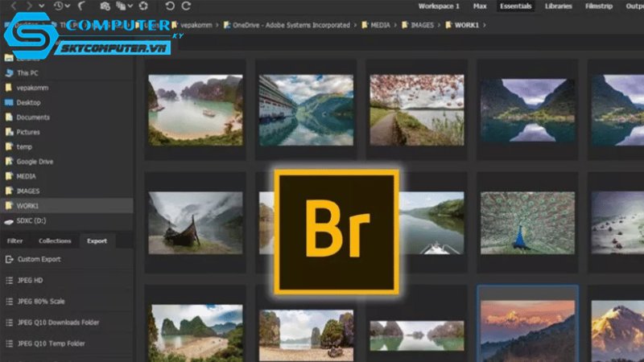Open the Filter panel tab

pyautogui.click(x=14, y=241)
